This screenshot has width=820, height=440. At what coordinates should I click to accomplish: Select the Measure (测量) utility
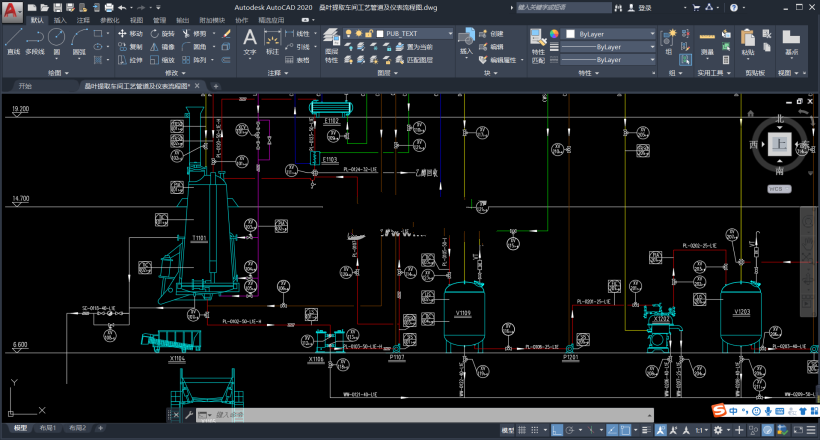click(x=707, y=42)
